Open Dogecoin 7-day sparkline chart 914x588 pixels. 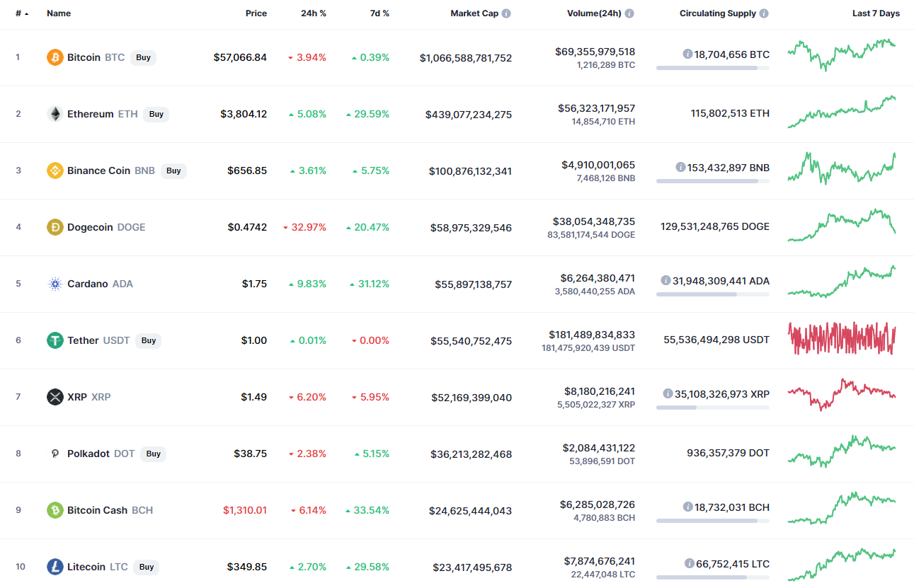pos(842,225)
